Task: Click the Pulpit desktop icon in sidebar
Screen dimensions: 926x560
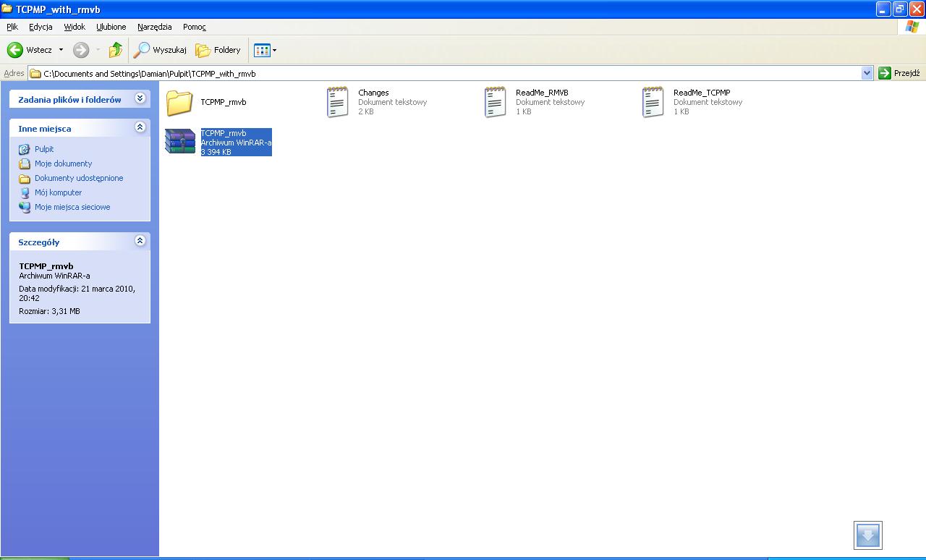Action: (x=25, y=149)
